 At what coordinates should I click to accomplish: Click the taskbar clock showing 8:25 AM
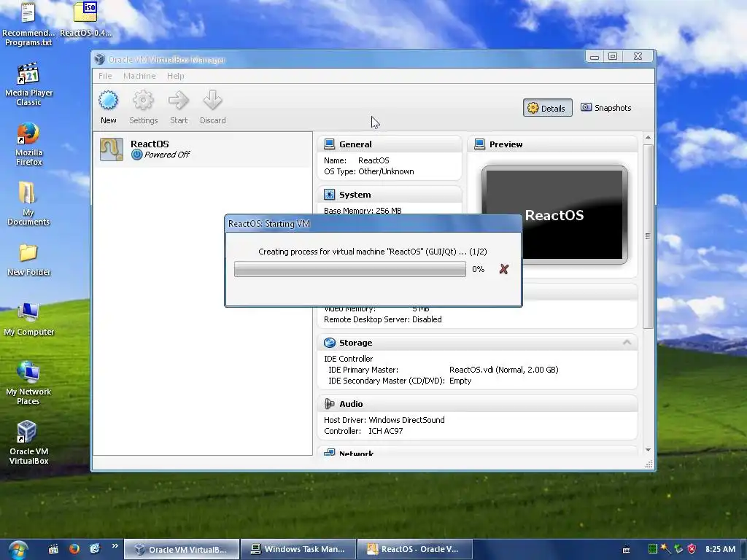point(720,549)
